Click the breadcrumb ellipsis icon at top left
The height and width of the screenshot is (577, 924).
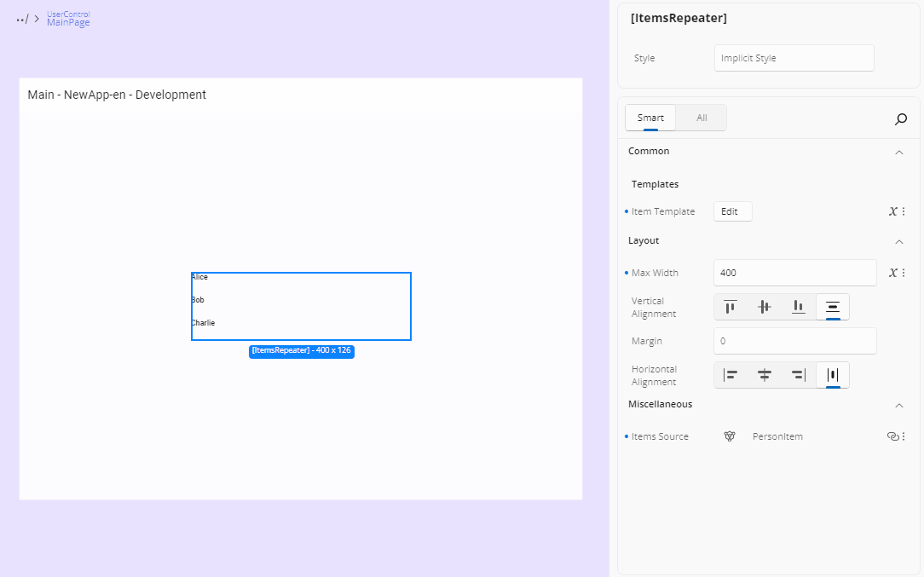coord(20,19)
